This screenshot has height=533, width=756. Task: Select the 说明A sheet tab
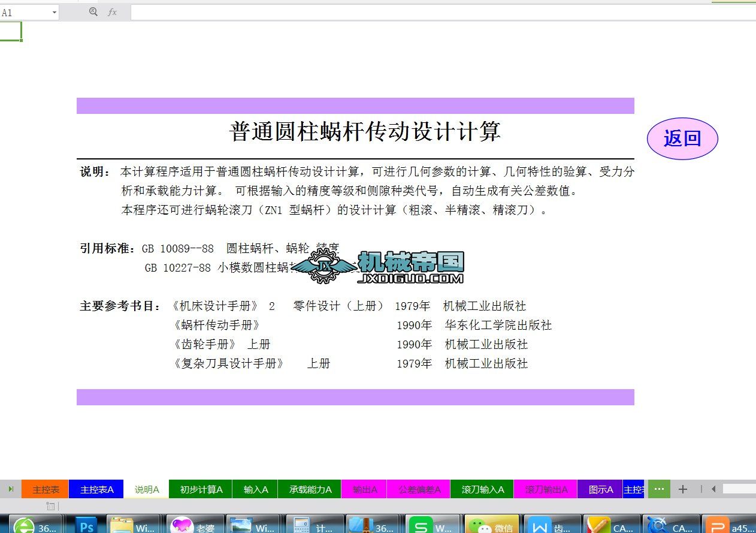click(x=147, y=489)
